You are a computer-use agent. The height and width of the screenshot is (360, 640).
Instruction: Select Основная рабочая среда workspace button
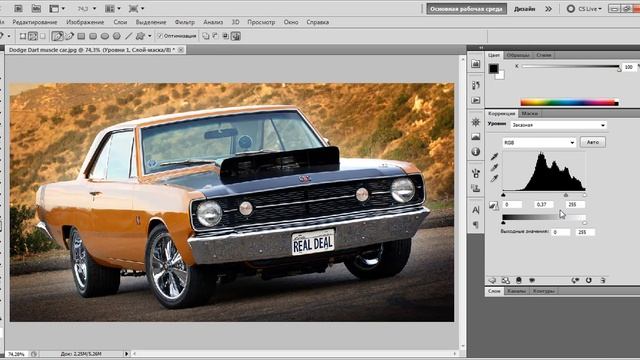[466, 9]
